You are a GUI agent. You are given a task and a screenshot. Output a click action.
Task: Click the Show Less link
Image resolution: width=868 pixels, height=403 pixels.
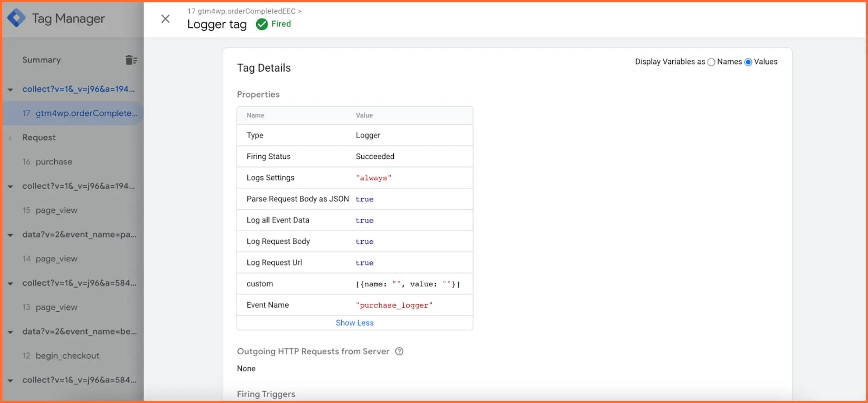tap(354, 322)
